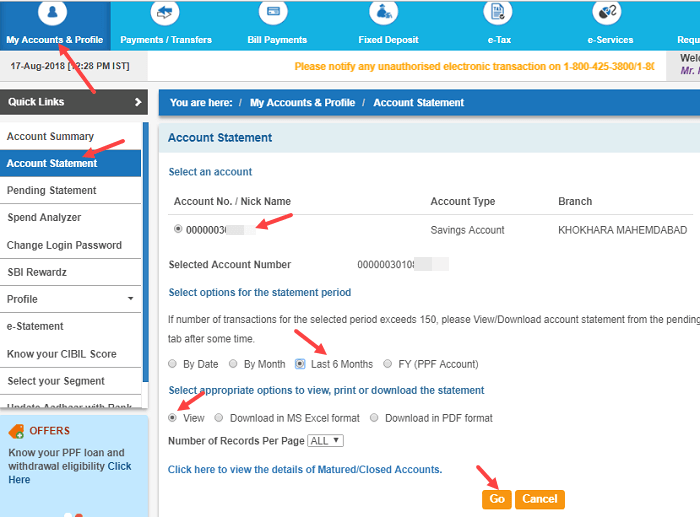The image size is (700, 517).
Task: Click the Selected Account Number value
Action: 403,264
